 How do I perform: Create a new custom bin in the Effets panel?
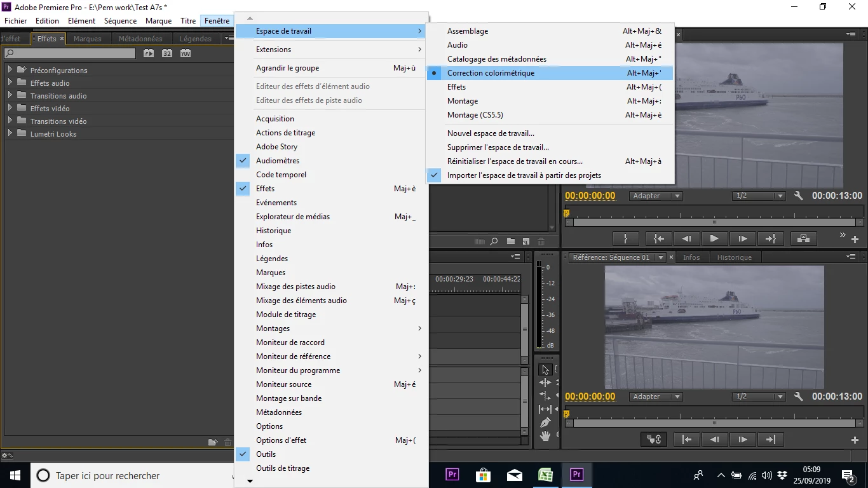213,442
